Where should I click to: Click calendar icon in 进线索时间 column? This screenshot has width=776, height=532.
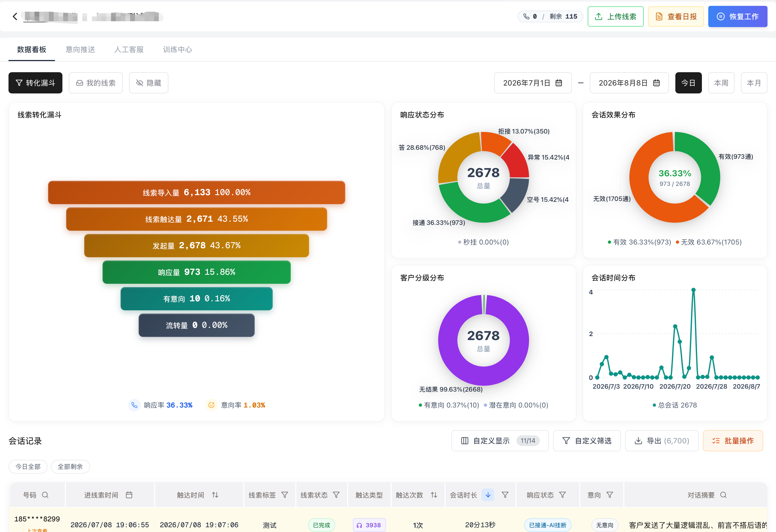pos(129,495)
